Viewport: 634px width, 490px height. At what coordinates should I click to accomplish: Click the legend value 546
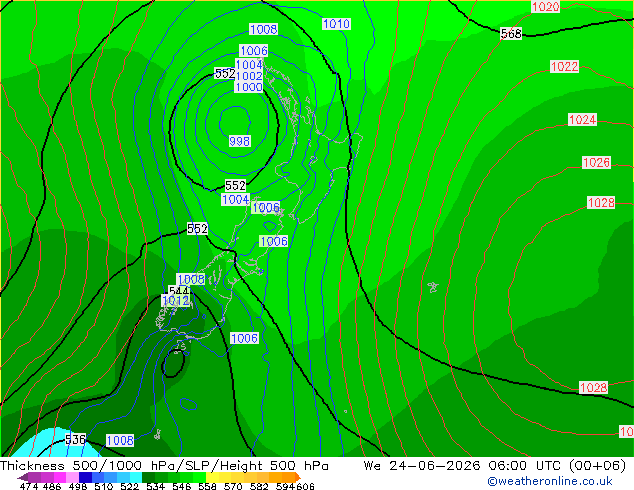(x=182, y=486)
